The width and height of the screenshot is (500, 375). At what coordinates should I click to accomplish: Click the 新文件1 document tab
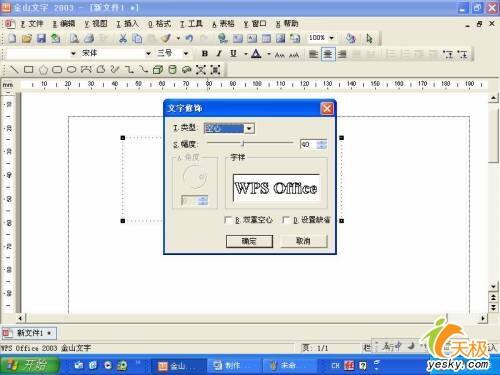click(29, 333)
